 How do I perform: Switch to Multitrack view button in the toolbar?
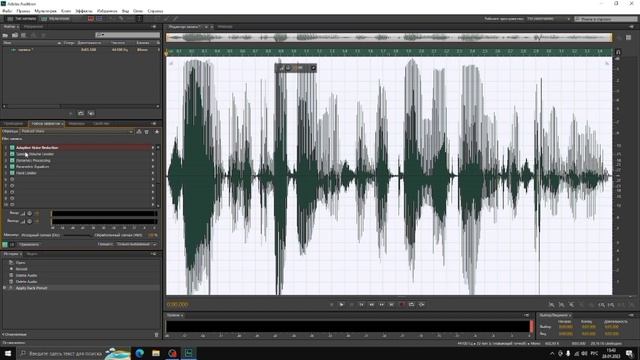56,19
